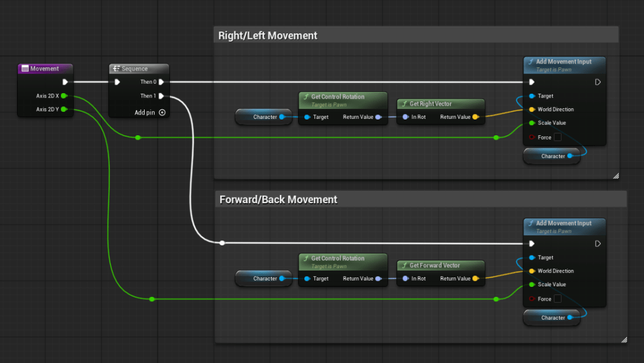The height and width of the screenshot is (363, 644).
Task: Click the Add pin plus icon on Sequence node
Action: 162,113
